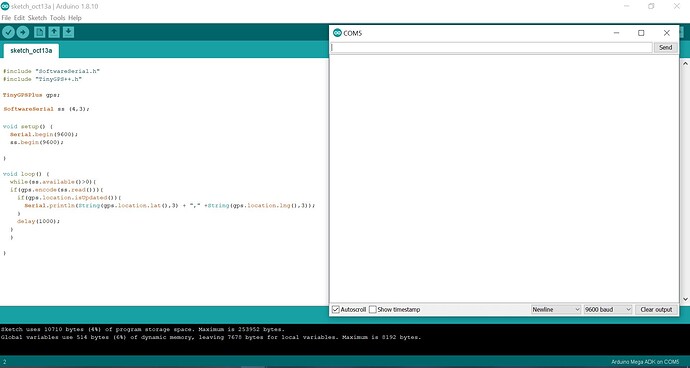Maximize the COM5 serial monitor window
The height and width of the screenshot is (368, 690).
641,33
